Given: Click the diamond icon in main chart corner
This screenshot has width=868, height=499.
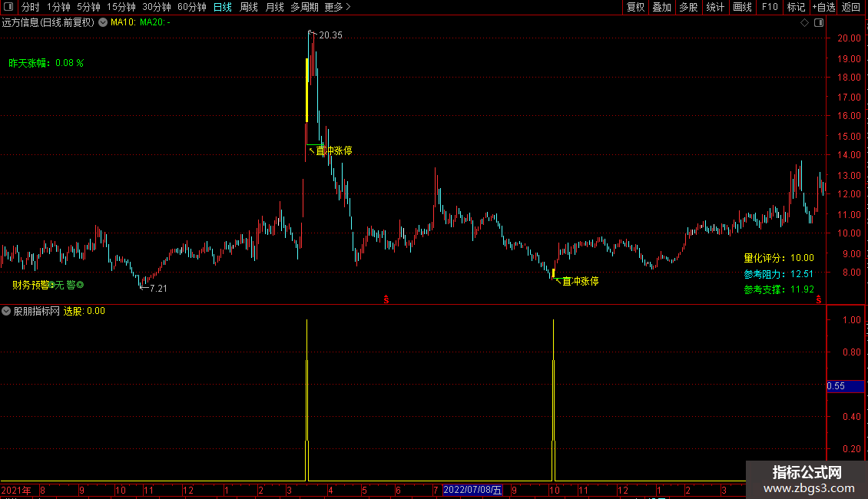Looking at the screenshot, I should 804,23.
